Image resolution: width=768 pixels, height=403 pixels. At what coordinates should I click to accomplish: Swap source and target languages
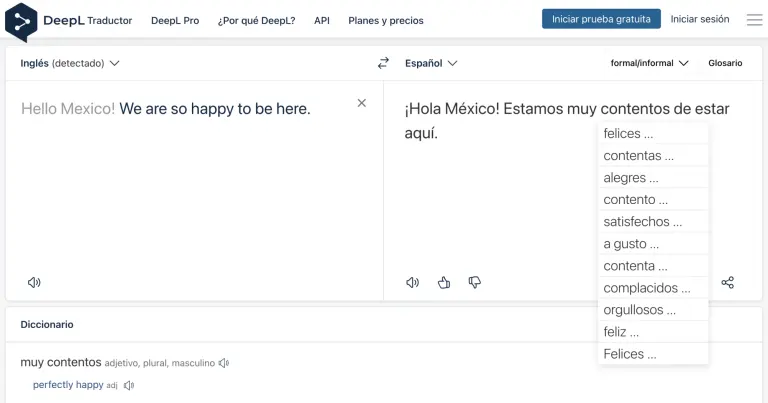tap(383, 63)
